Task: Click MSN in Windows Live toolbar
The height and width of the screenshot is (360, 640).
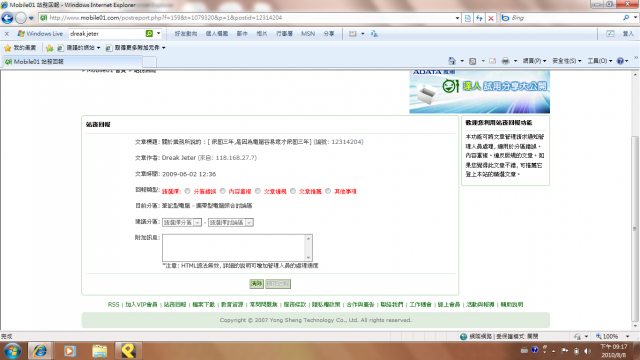Action: pyautogui.click(x=308, y=33)
